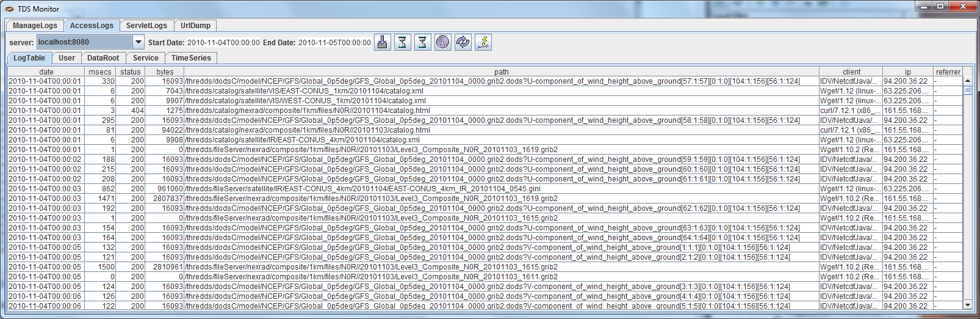Open the ServletLogs tab
This screenshot has width=980, height=319.
pyautogui.click(x=146, y=26)
